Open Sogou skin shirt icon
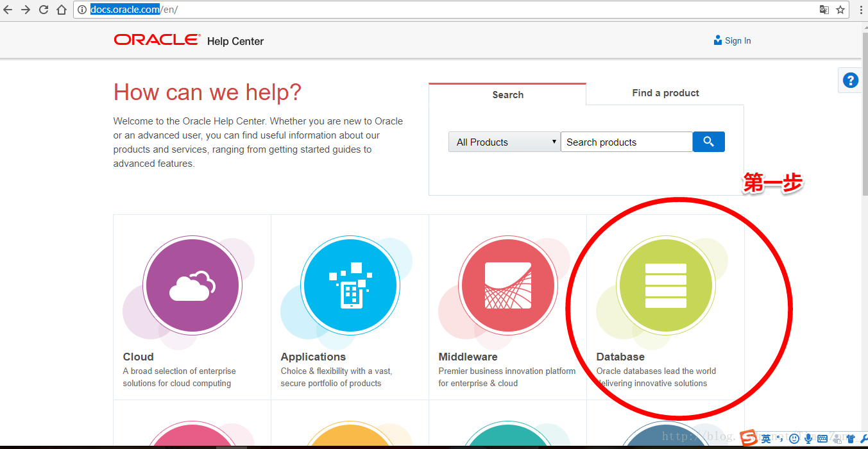This screenshot has width=868, height=449. 851,439
